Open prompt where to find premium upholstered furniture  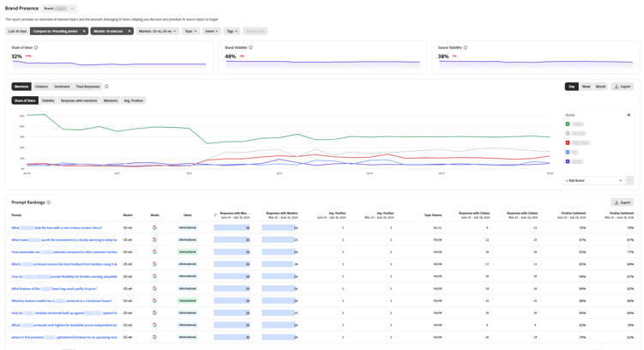(64, 337)
